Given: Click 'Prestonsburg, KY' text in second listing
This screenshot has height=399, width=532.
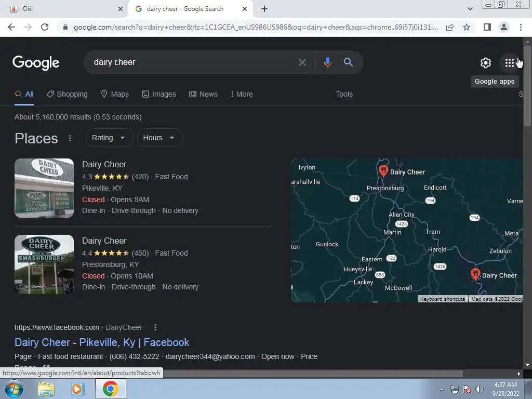Looking at the screenshot, I should (111, 264).
